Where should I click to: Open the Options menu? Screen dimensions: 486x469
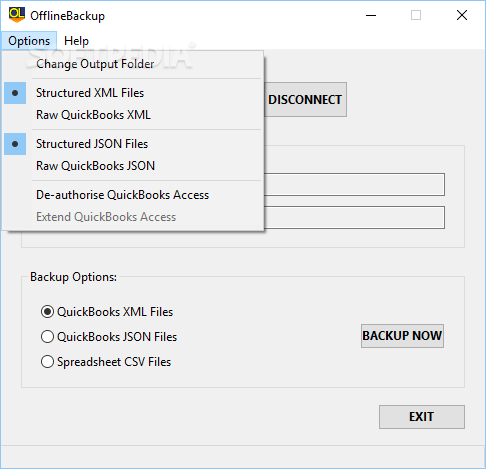29,41
